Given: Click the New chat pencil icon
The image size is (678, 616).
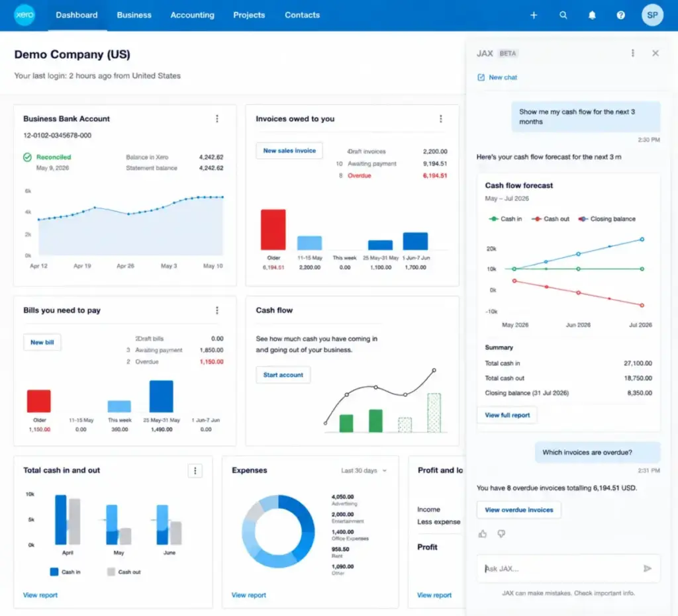Looking at the screenshot, I should tap(481, 77).
